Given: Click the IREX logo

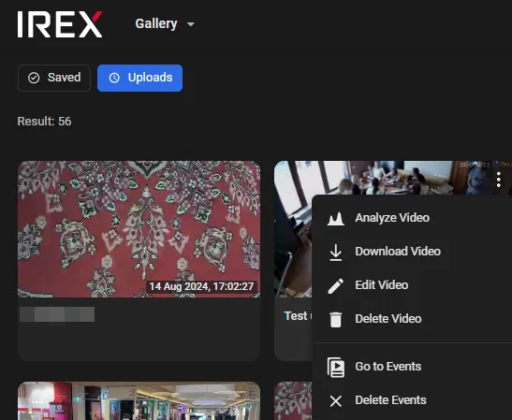Looking at the screenshot, I should (60, 24).
